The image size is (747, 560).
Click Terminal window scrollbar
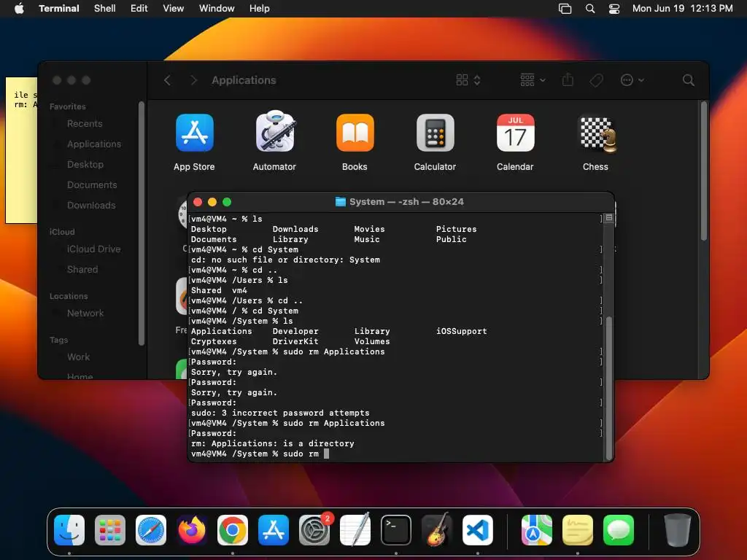[609, 386]
